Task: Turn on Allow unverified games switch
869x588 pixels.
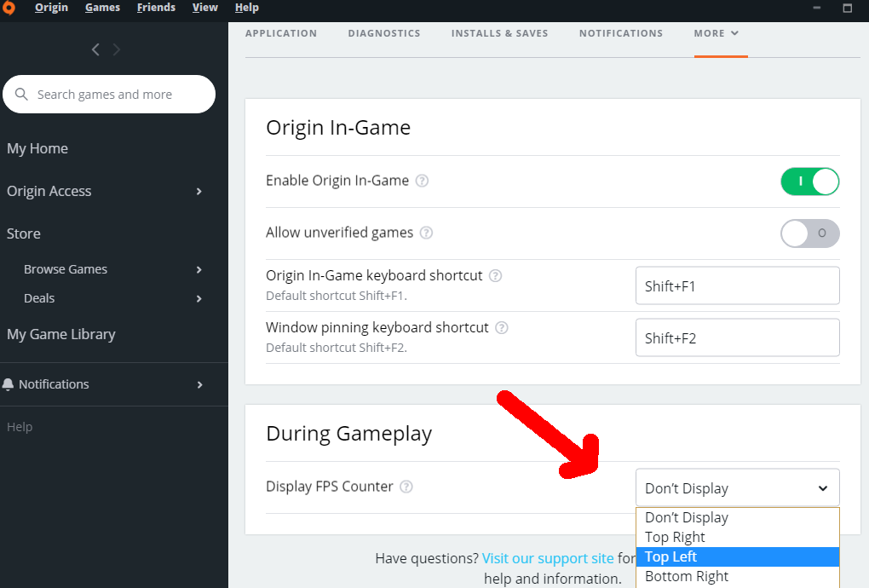Action: coord(809,233)
